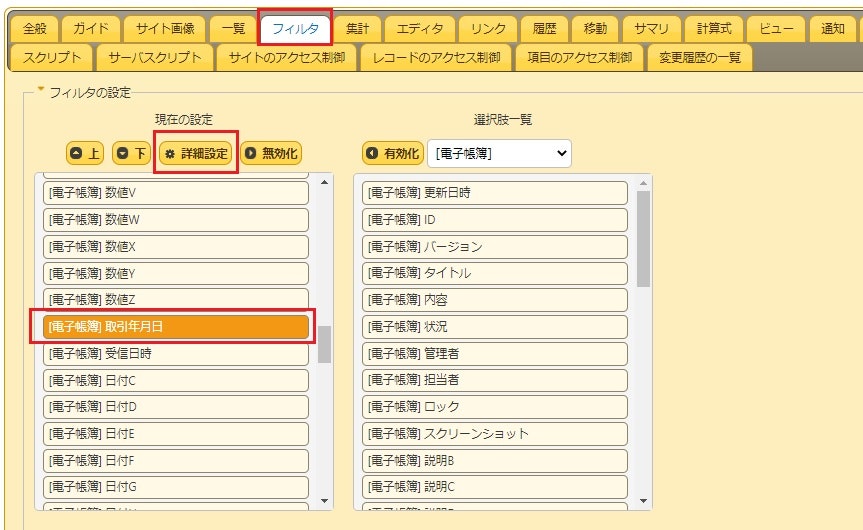Select [電子帳簿] 取引年月日 item
The image size is (863, 530).
(176, 326)
